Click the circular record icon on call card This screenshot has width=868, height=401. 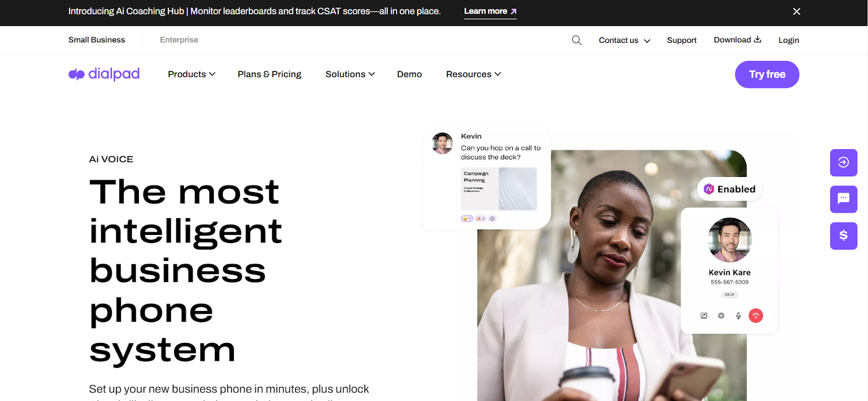point(721,315)
